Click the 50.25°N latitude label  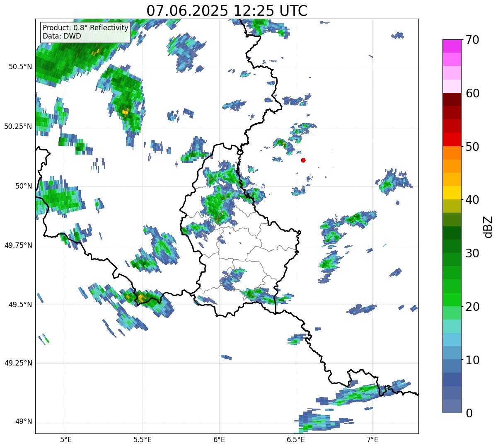pos(18,126)
